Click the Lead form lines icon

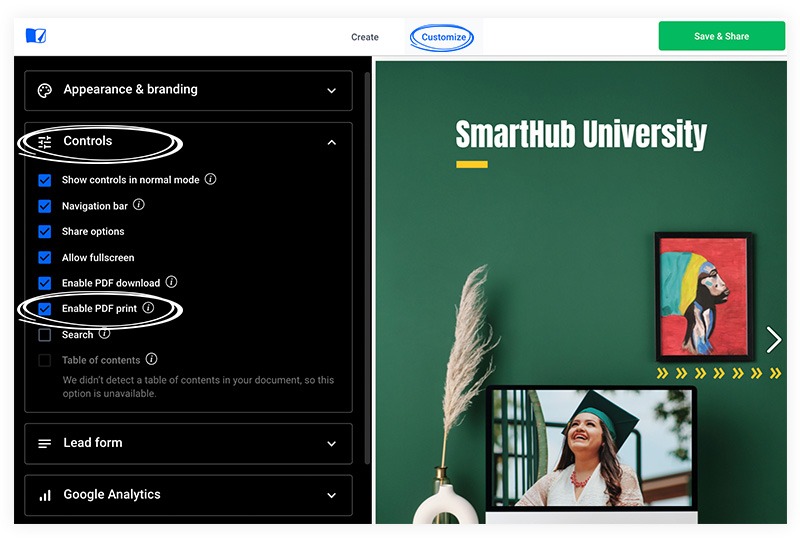45,444
